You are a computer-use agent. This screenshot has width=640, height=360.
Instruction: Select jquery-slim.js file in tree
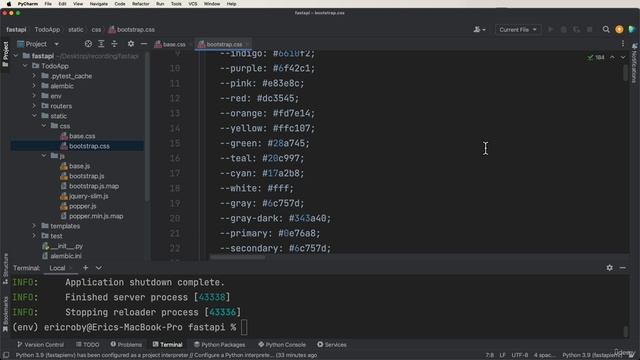[89, 196]
